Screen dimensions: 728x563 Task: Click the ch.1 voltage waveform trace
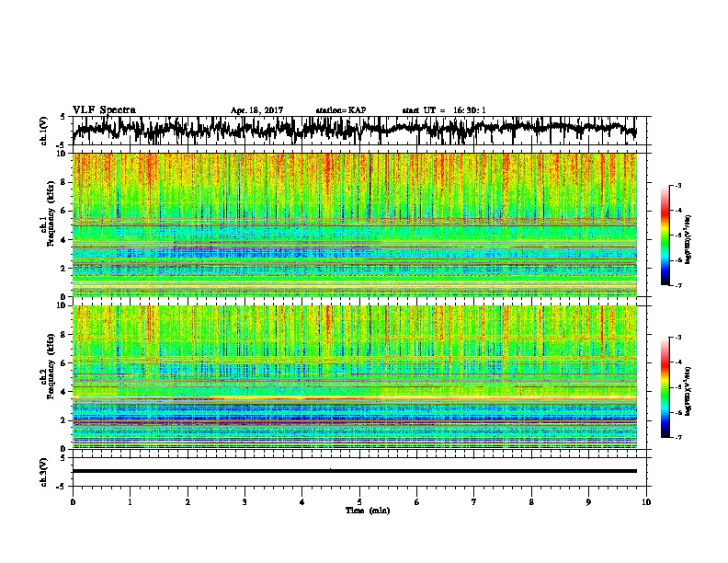[x=354, y=129]
